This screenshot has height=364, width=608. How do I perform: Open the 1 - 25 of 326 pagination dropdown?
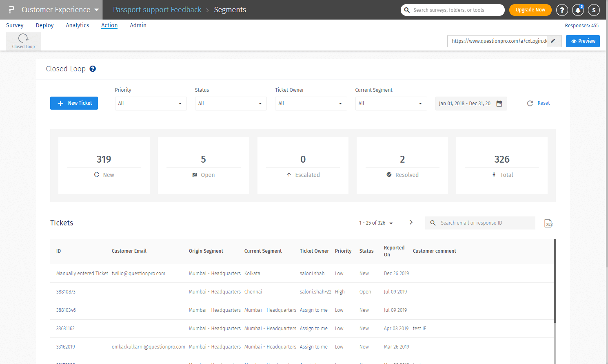click(x=376, y=223)
